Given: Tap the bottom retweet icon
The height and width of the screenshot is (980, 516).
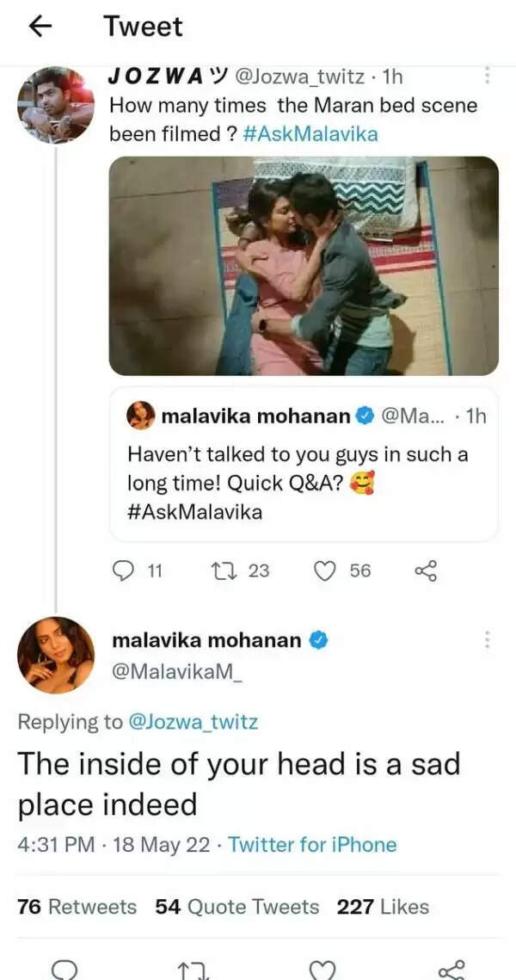Looking at the screenshot, I should coord(191,971).
